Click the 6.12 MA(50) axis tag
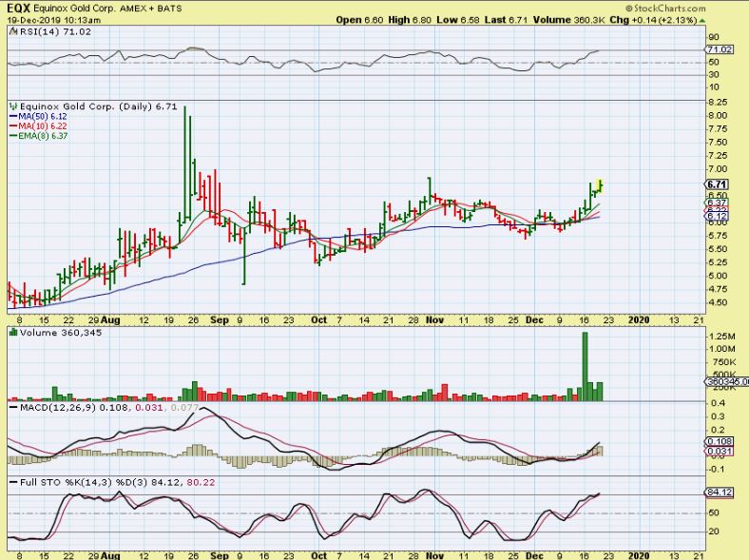The image size is (749, 560). pos(716,217)
